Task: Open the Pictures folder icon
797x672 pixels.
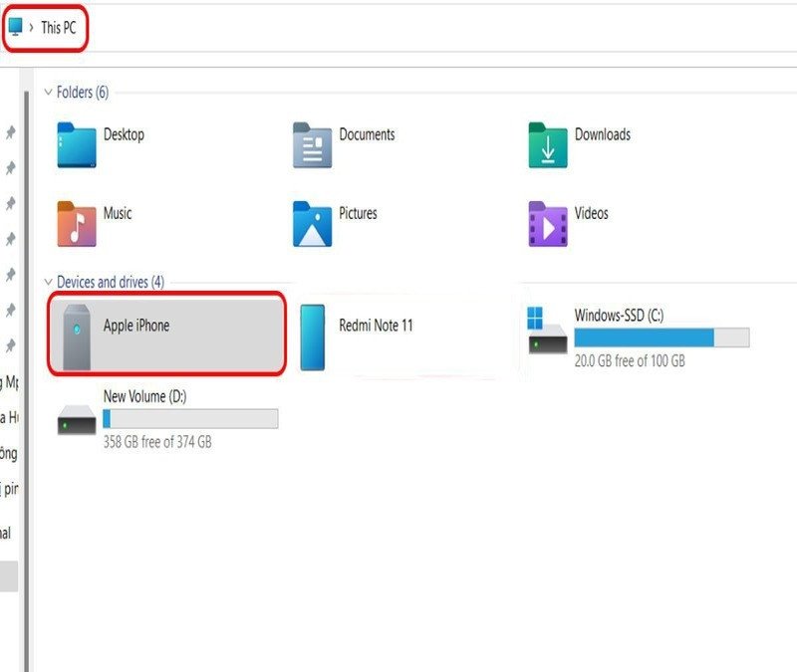Action: [312, 224]
